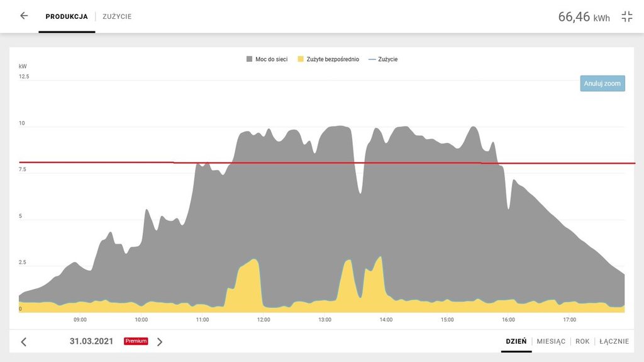Select the ŁĄCZNIE total view

(x=614, y=341)
